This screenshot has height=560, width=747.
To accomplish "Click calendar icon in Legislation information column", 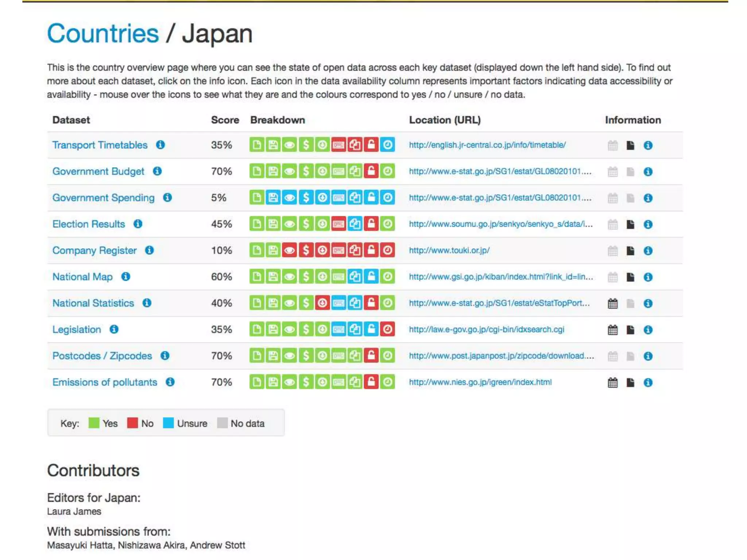I will [613, 330].
